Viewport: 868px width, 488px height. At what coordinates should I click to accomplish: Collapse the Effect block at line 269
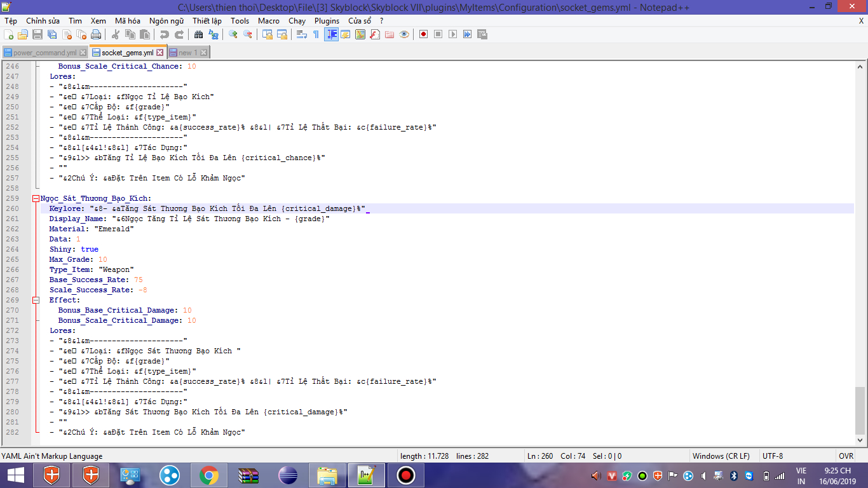pos(36,300)
